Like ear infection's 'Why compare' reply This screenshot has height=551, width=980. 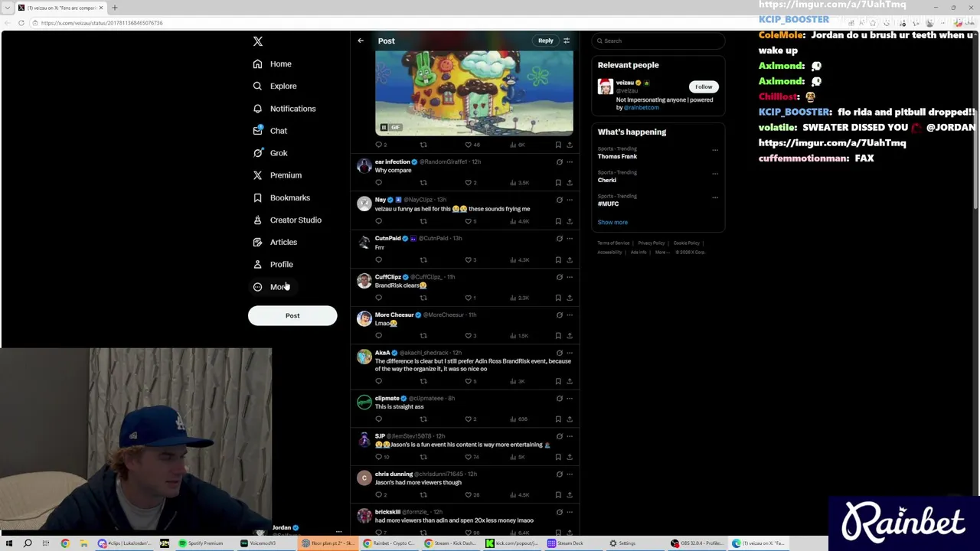click(469, 183)
